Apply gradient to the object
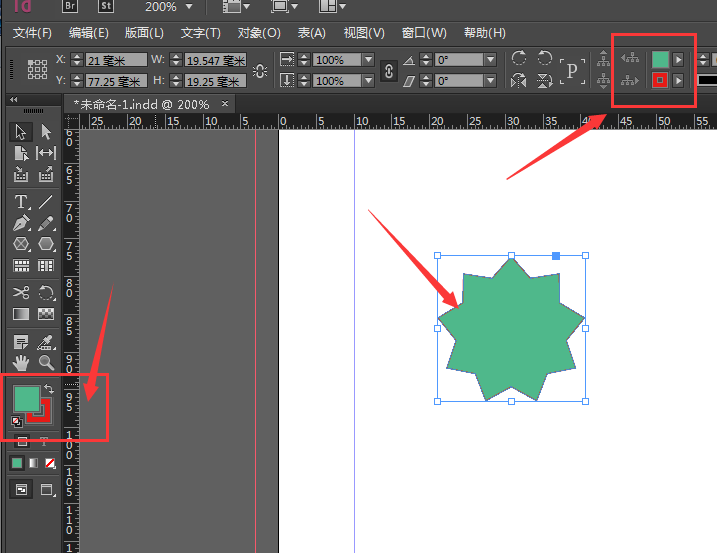 point(33,463)
